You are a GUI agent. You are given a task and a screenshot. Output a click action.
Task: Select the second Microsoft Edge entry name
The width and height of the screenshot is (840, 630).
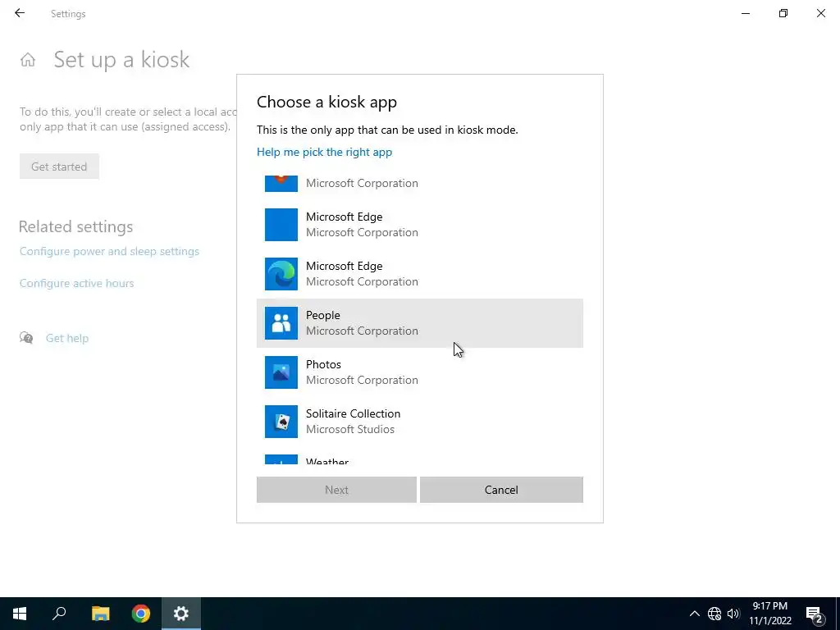click(x=344, y=266)
